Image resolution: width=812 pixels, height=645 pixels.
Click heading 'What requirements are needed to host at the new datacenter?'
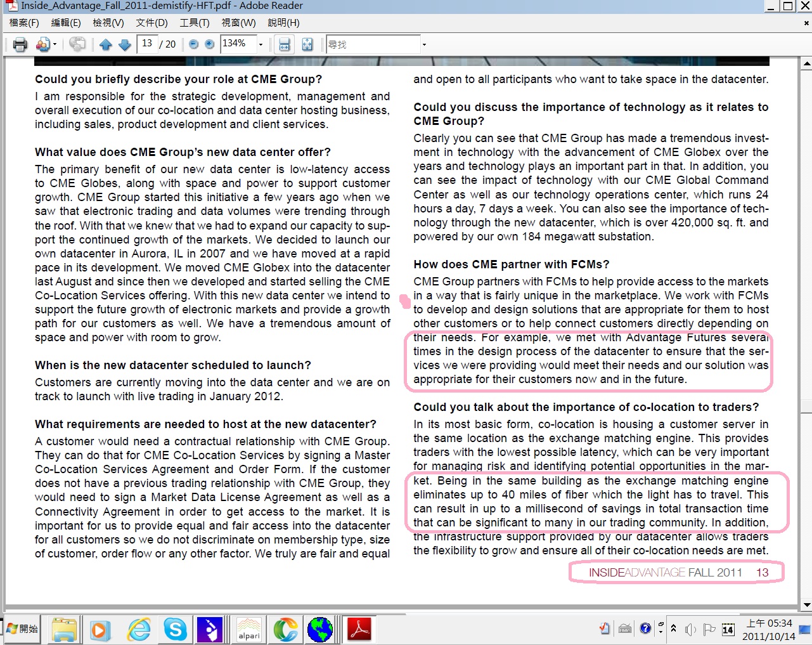(205, 424)
